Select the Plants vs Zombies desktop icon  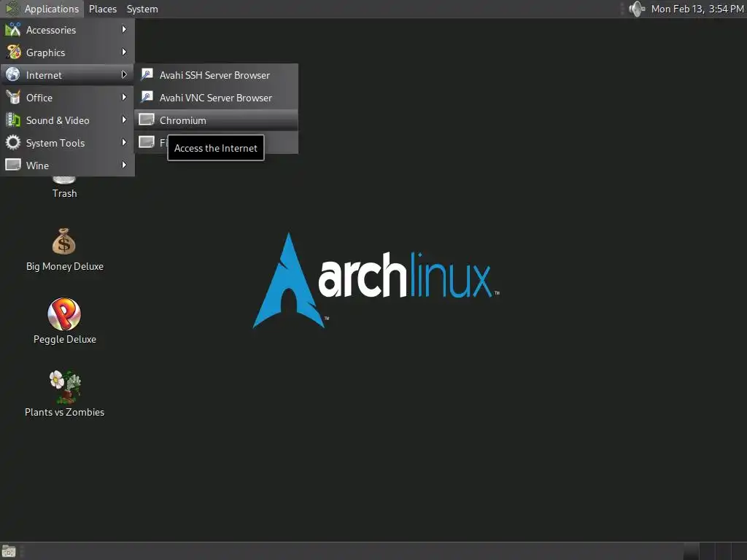coord(65,386)
